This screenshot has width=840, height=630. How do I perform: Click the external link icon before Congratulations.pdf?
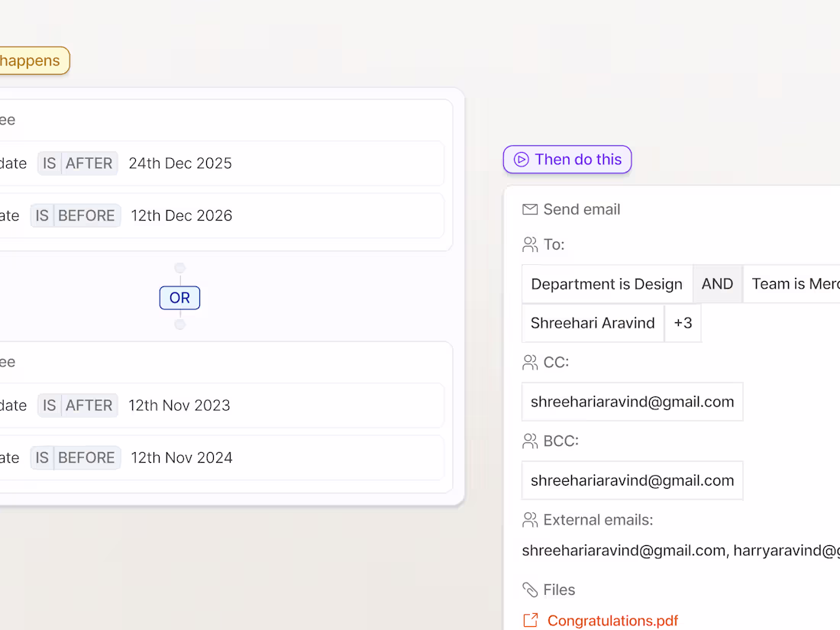[x=531, y=620]
